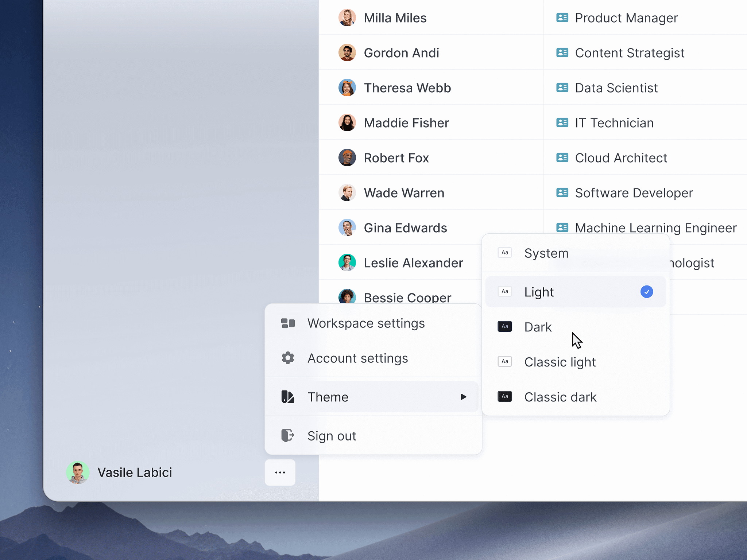The height and width of the screenshot is (560, 747).
Task: Click the Sign out menu entry
Action: coord(332,436)
